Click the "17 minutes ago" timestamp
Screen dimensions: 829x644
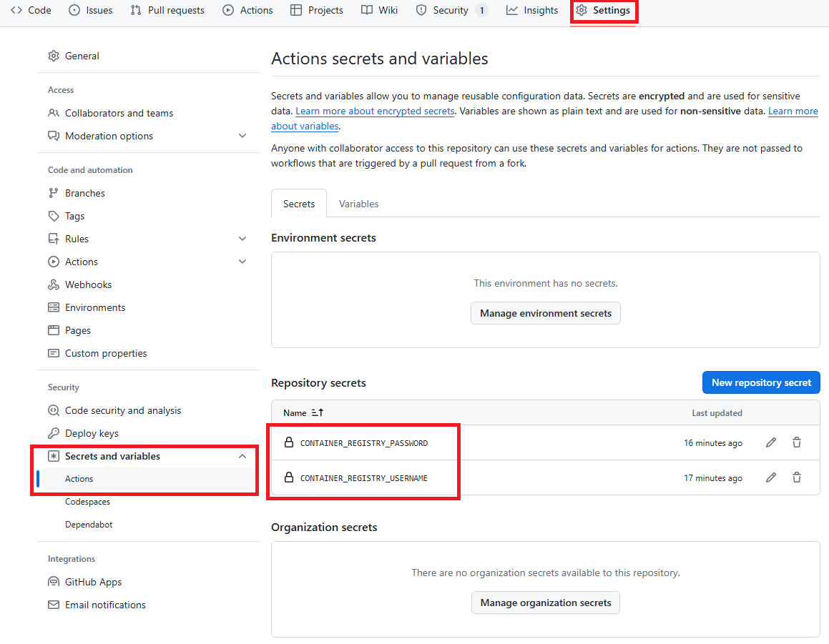click(x=712, y=477)
